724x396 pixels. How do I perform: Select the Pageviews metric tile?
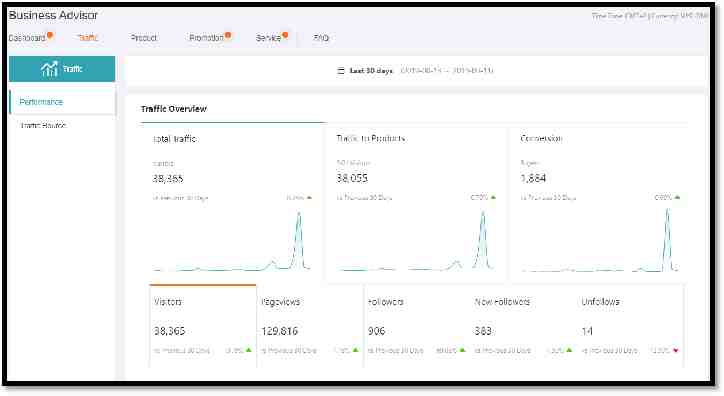310,326
